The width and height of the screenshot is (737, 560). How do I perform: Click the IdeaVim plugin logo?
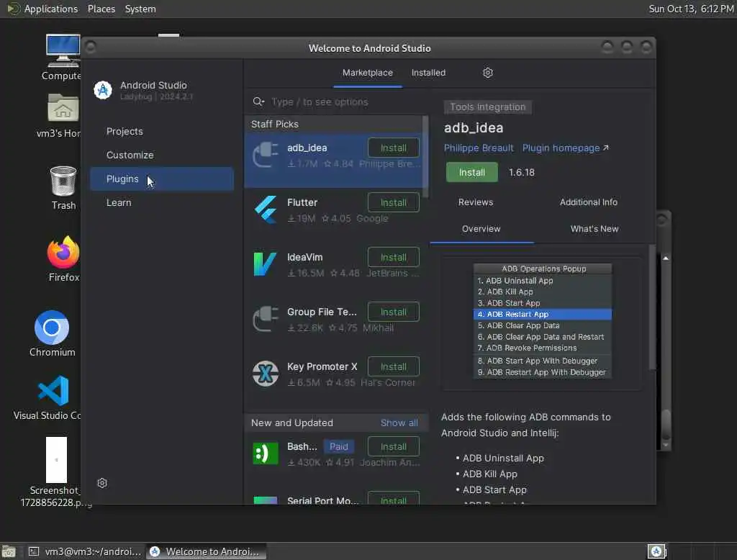tap(265, 264)
